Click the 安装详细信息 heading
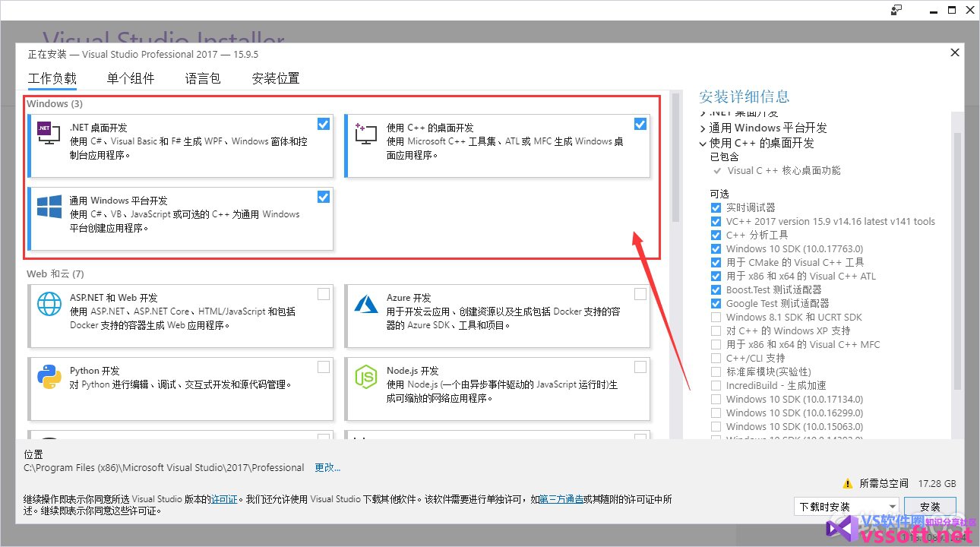 click(744, 96)
